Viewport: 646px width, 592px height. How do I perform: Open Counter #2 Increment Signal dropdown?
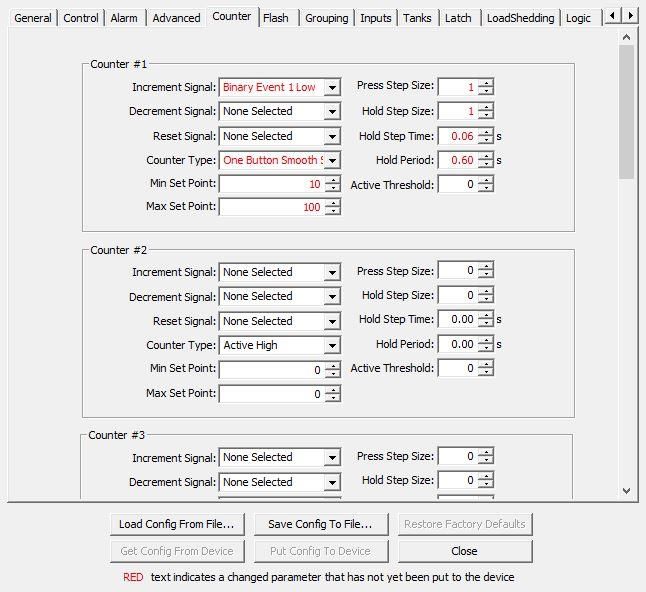tap(332, 272)
